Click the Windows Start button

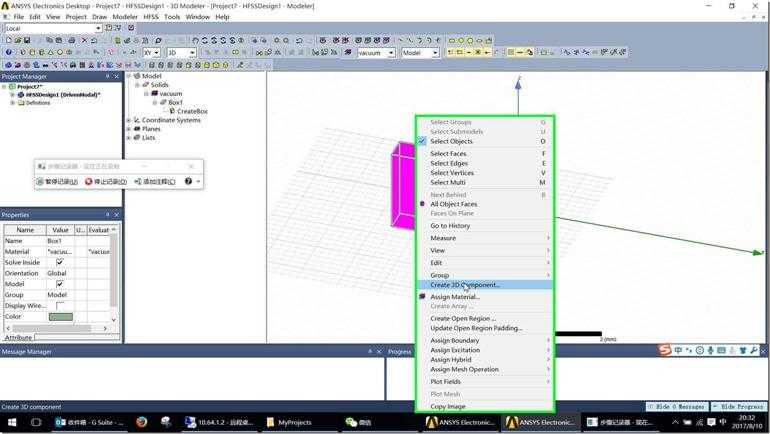pos(12,422)
